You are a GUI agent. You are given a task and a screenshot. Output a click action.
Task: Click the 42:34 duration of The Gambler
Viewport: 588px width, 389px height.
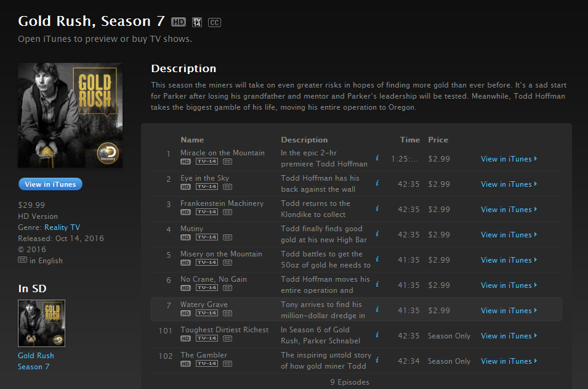point(409,361)
